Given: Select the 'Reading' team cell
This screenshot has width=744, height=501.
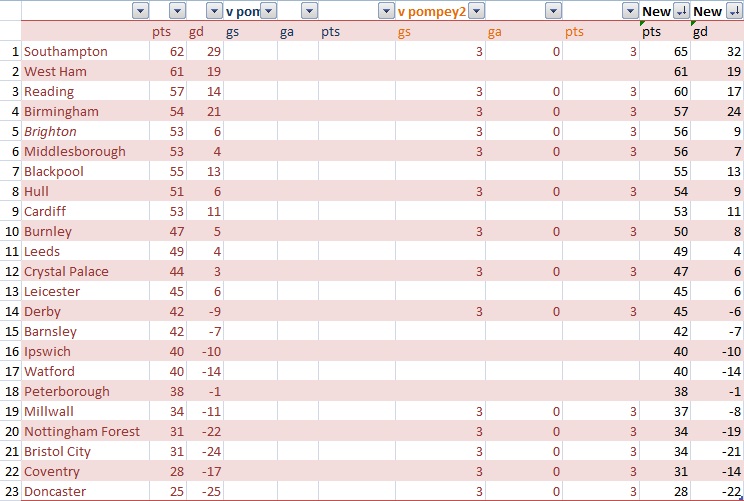Looking at the screenshot, I should pos(85,91).
